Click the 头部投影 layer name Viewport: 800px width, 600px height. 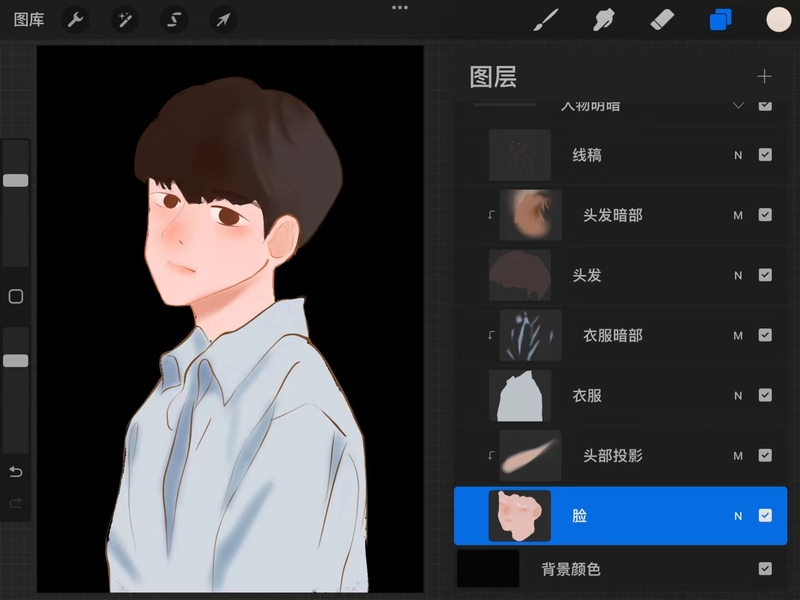click(x=613, y=456)
